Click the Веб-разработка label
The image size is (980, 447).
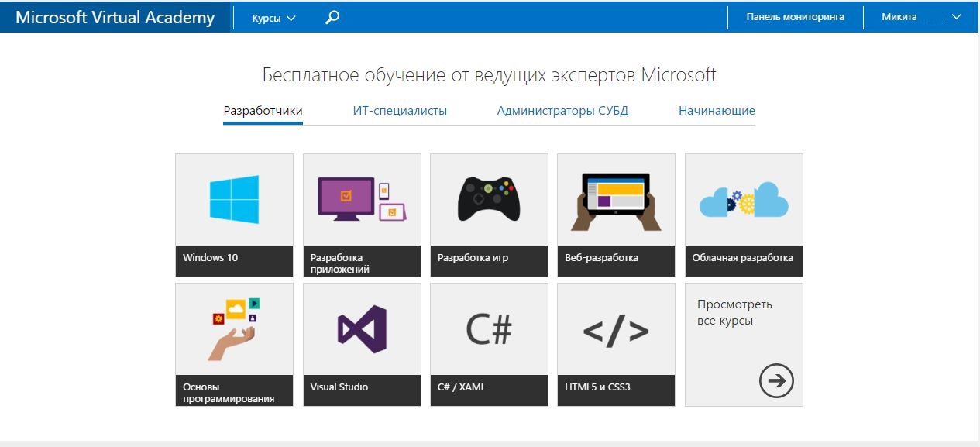(x=601, y=257)
